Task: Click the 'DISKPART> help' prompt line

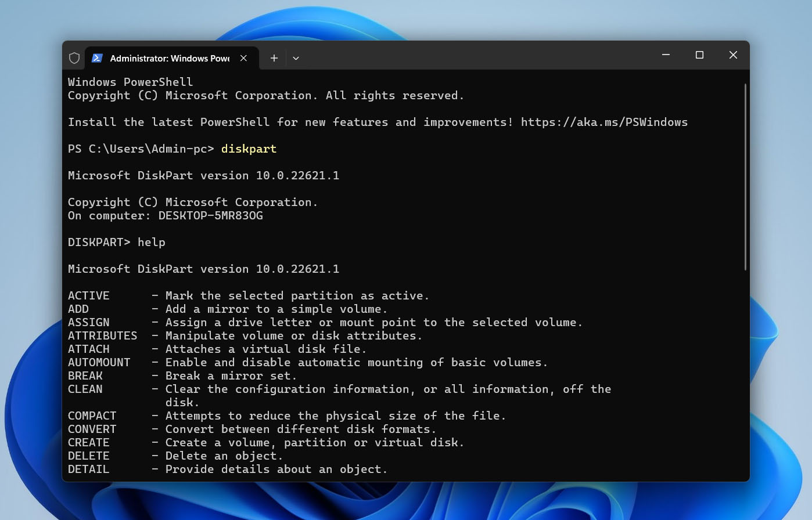Action: [117, 242]
